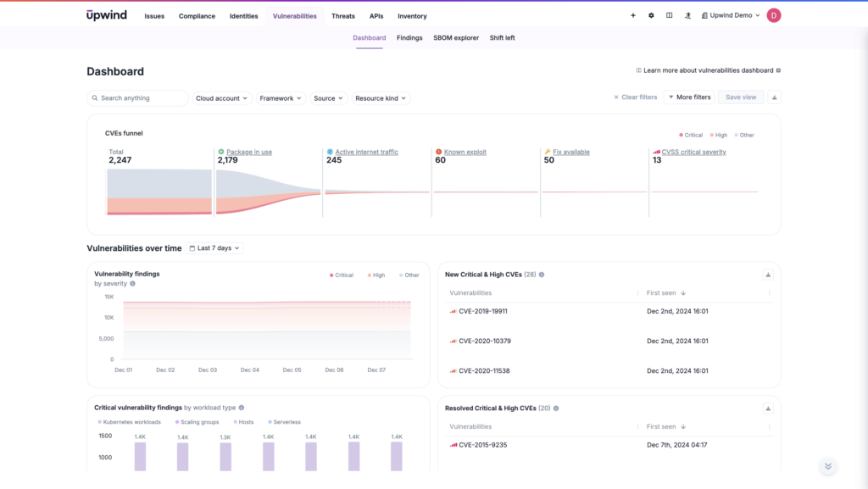Export the Resolved Critical & High CVEs widget
868x489 pixels.
767,407
